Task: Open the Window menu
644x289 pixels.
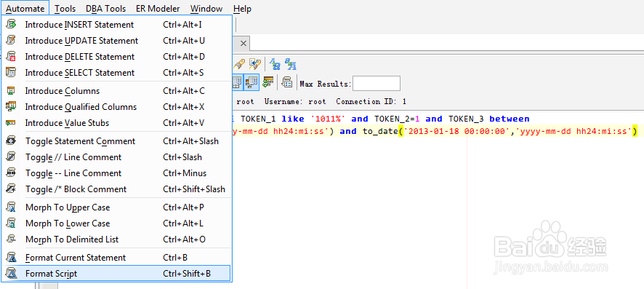Action: (x=206, y=9)
